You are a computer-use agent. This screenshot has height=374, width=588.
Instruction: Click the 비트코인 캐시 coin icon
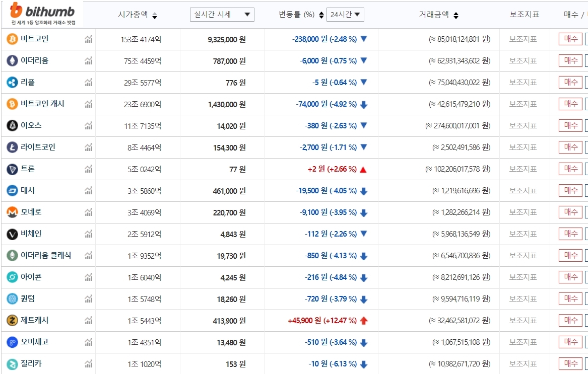(12, 104)
